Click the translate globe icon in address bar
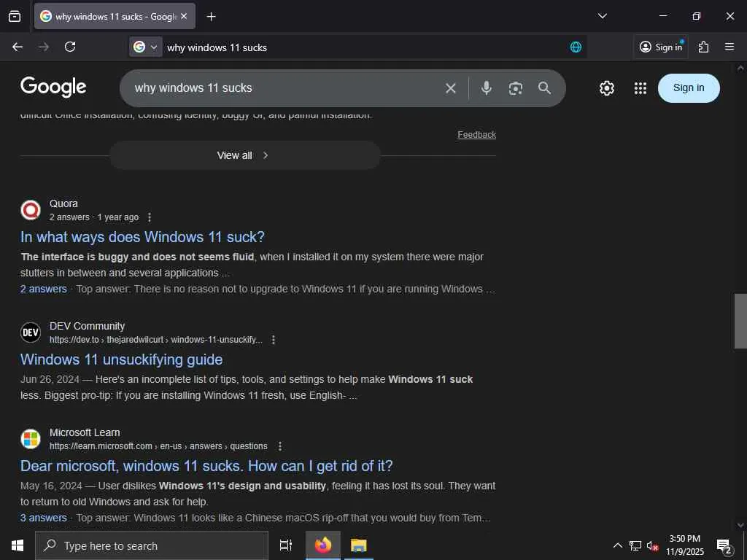 coord(576,47)
